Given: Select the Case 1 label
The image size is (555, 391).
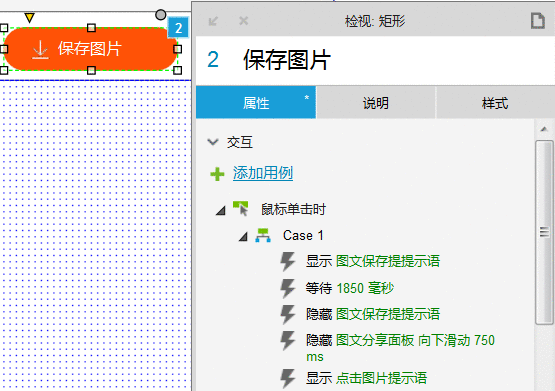Looking at the screenshot, I should pyautogui.click(x=303, y=235).
